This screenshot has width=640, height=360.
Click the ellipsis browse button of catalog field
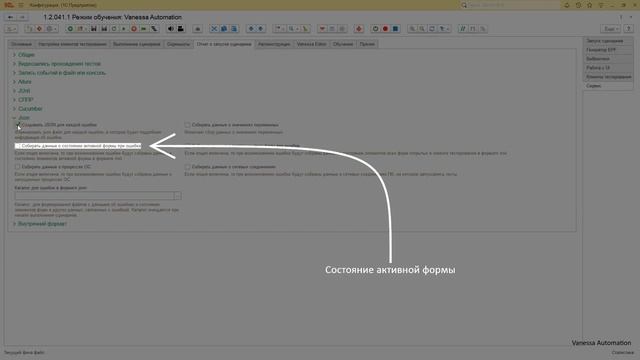[x=178, y=196]
